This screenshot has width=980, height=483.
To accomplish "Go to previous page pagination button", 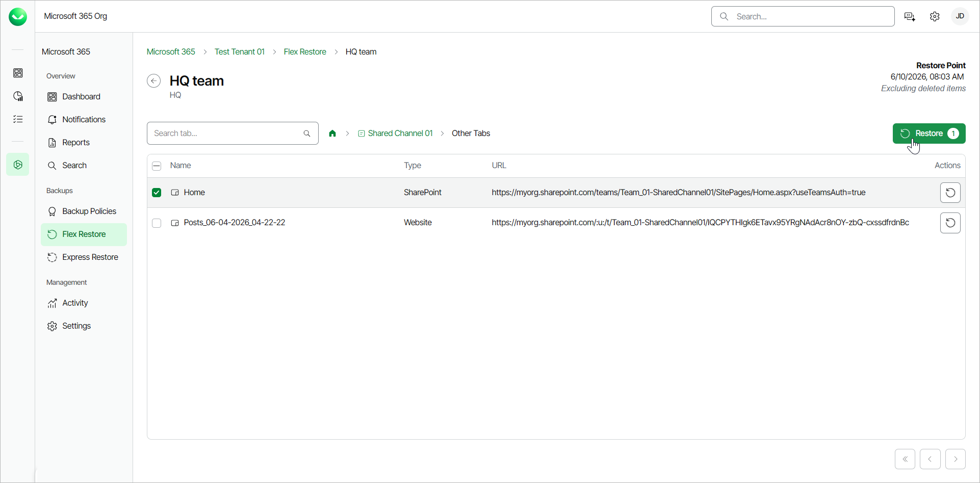I will tap(930, 459).
